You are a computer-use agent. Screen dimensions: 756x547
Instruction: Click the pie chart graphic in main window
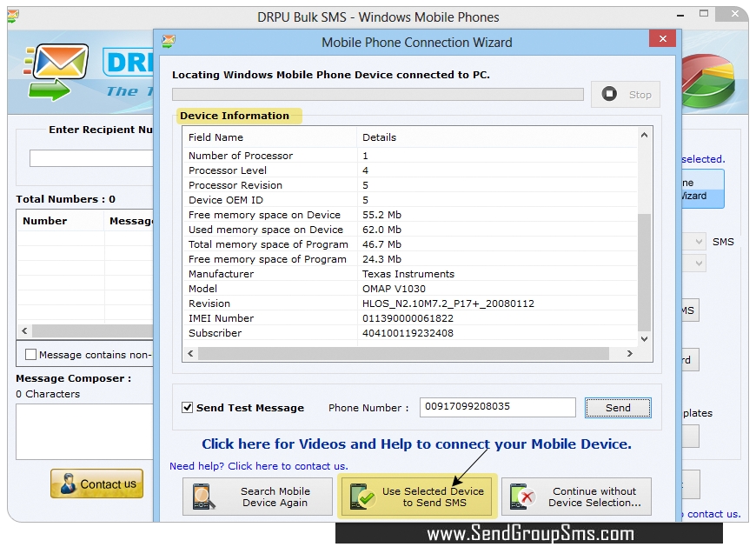coord(708,80)
